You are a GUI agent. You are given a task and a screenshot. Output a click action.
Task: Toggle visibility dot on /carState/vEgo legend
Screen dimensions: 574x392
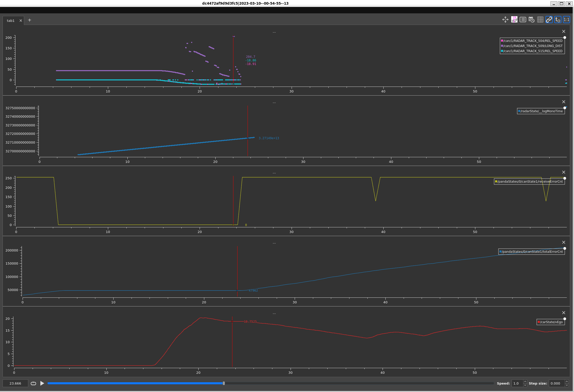pyautogui.click(x=564, y=319)
